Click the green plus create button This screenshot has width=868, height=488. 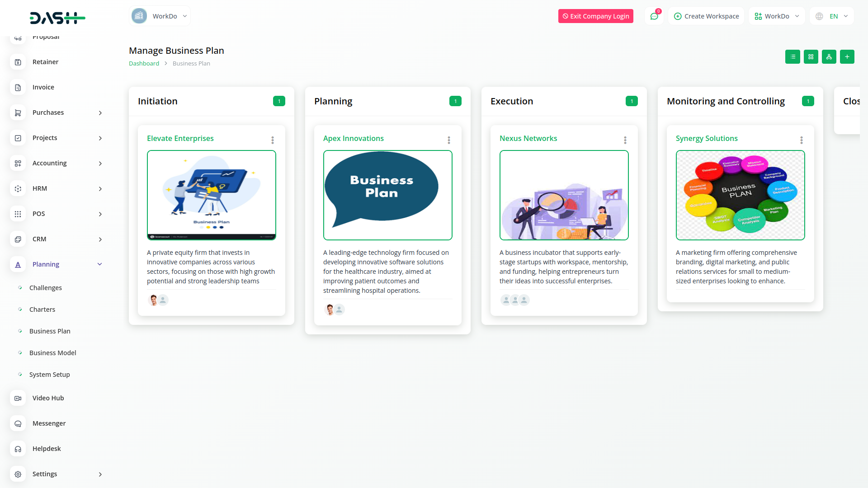point(847,57)
